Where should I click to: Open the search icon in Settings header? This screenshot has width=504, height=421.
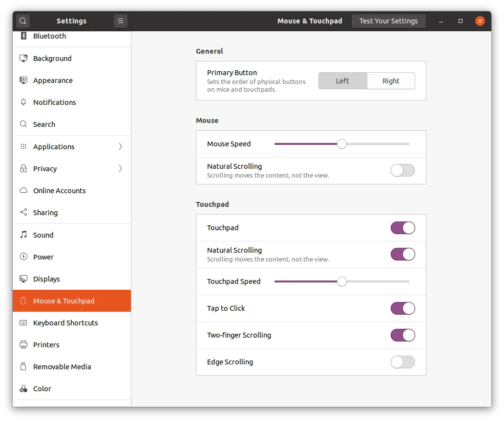[x=23, y=21]
